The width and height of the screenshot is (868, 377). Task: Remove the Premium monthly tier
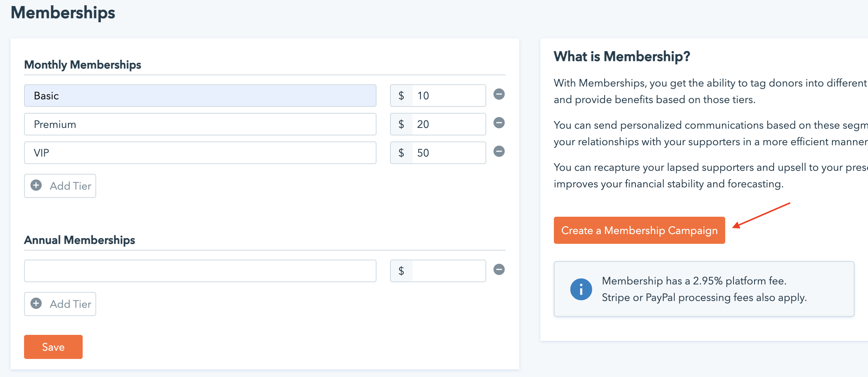(x=499, y=123)
